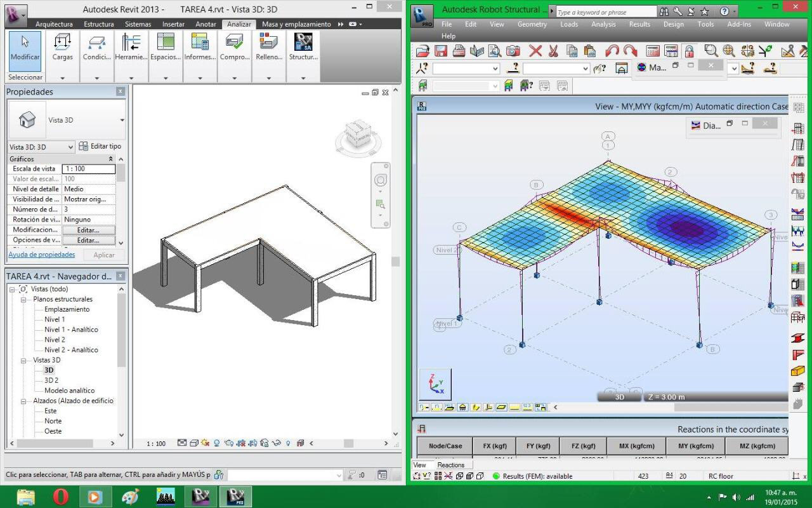Open the Cargas panel dropdown arrow
812x508 pixels.
coord(62,79)
